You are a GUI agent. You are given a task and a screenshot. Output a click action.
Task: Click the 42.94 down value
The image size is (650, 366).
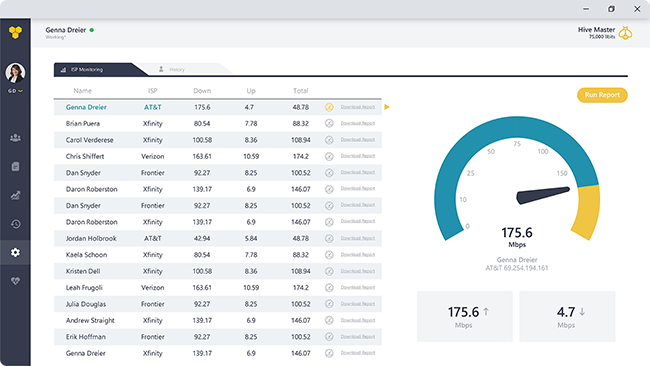coord(202,238)
